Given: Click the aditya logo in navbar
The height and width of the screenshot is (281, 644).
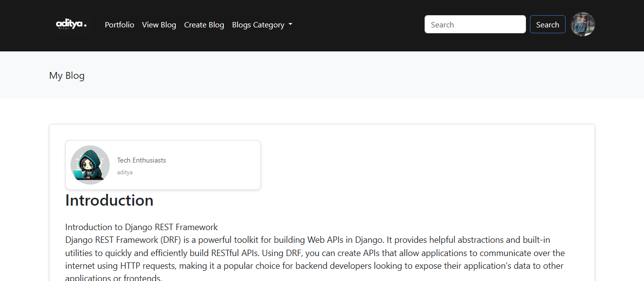Looking at the screenshot, I should tap(71, 24).
